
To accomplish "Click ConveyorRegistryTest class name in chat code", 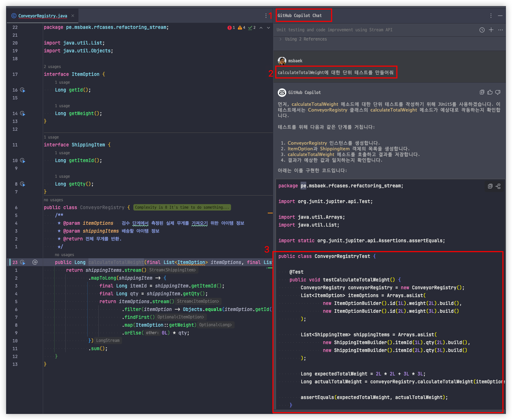I will (x=342, y=256).
